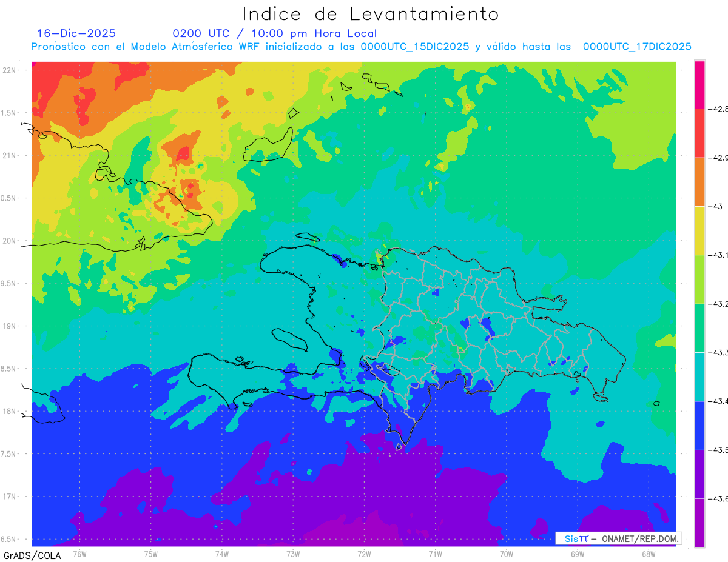Screen dimensions: 728x562
Task: Click the '74W' longitude label
Action: (x=222, y=554)
